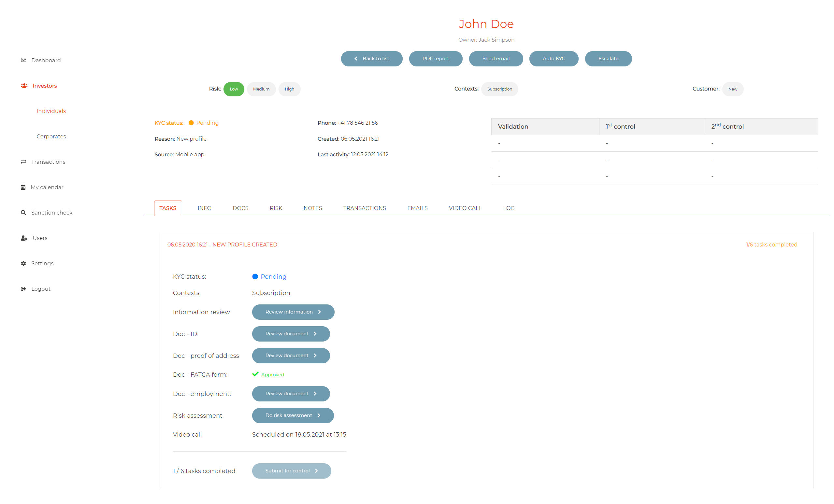Click the Sanction check magnifier icon

23,212
